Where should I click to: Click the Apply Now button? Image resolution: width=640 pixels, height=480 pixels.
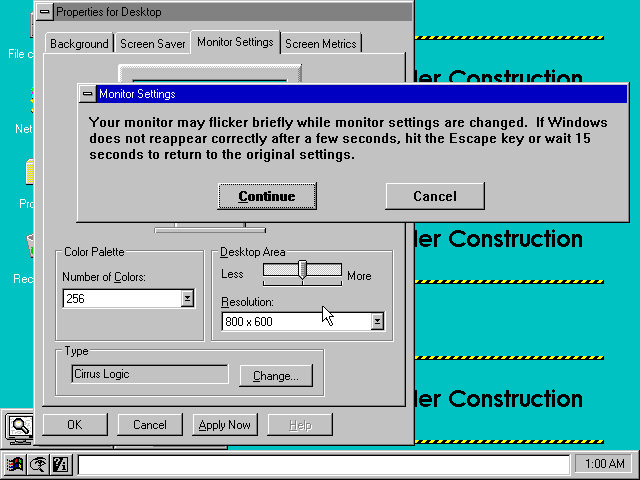(224, 425)
